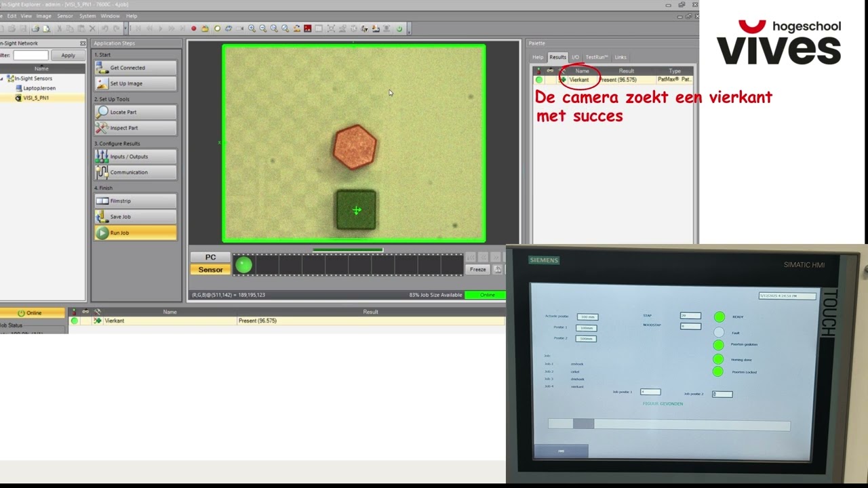Screen dimensions: 868x488
Task: Select the first green filmstrip frame
Action: pyautogui.click(x=243, y=265)
